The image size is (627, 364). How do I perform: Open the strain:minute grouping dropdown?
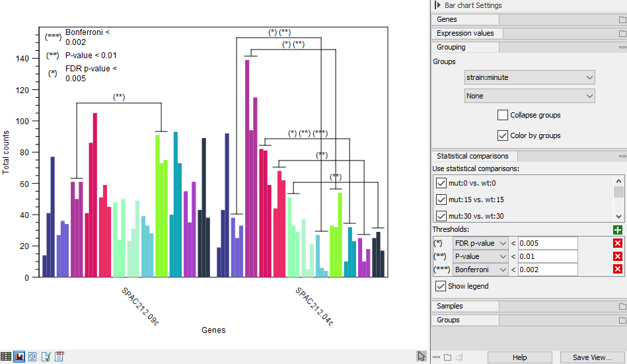(529, 77)
